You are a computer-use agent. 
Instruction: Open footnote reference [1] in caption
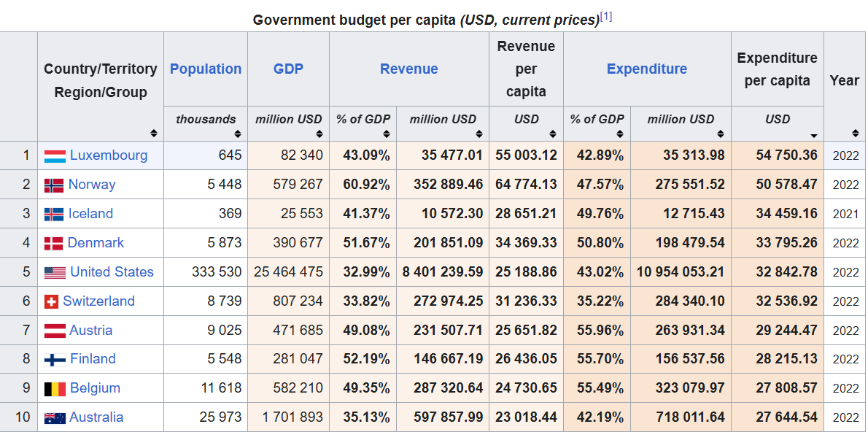pos(606,18)
